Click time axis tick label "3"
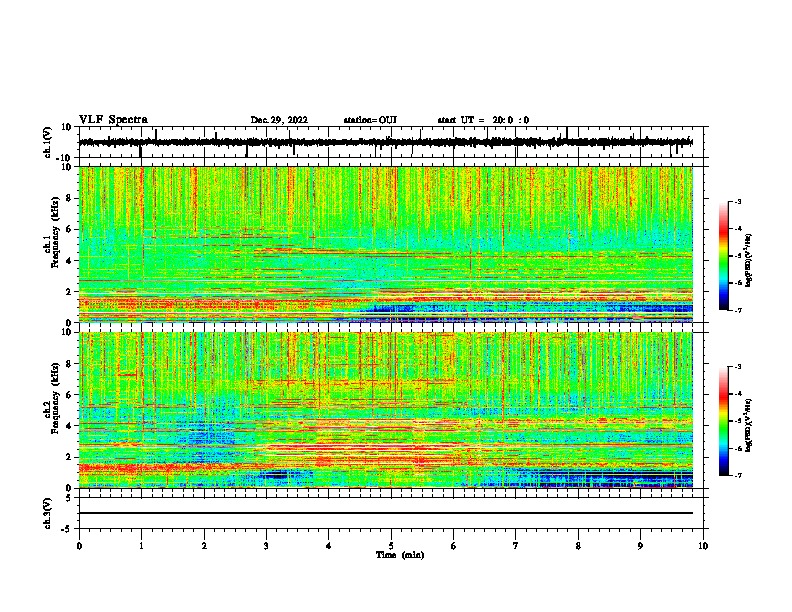Image resolution: width=792 pixels, height=612 pixels. coord(266,546)
